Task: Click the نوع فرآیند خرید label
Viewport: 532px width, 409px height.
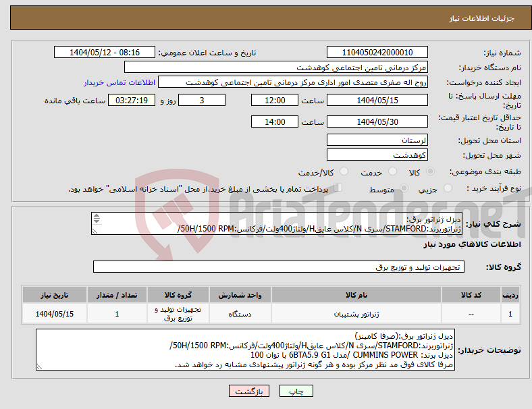Action: (494, 188)
